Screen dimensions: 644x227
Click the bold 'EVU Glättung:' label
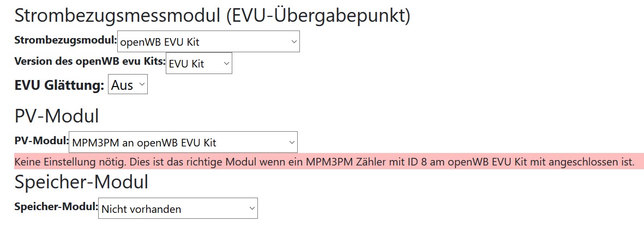coord(59,85)
